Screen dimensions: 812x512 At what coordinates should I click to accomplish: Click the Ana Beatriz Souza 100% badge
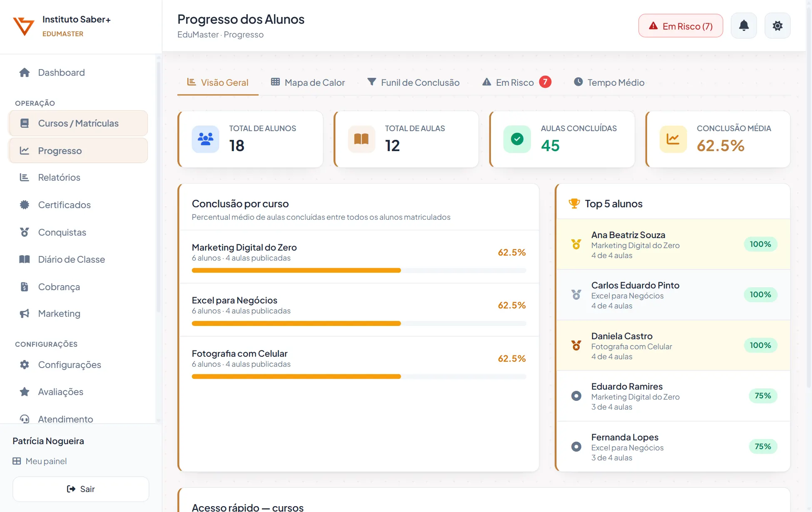(760, 244)
